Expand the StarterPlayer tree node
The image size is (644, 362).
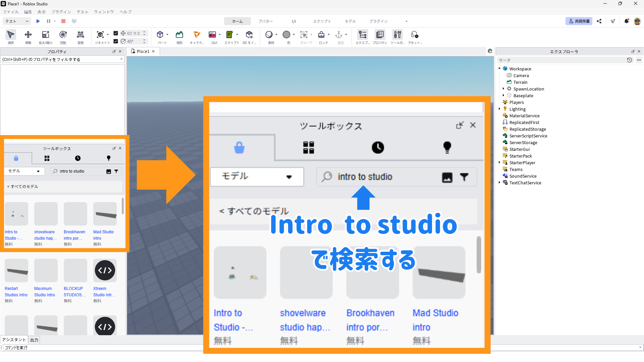[x=499, y=163]
